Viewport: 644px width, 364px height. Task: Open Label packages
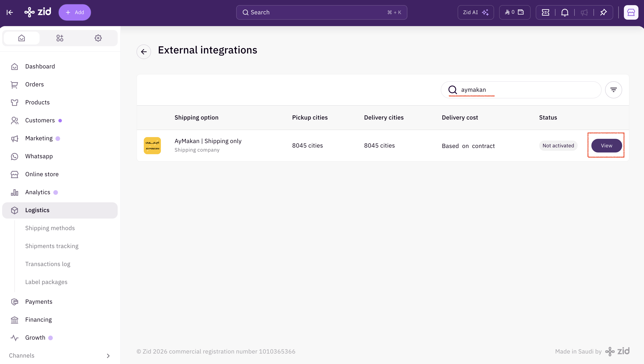click(46, 282)
